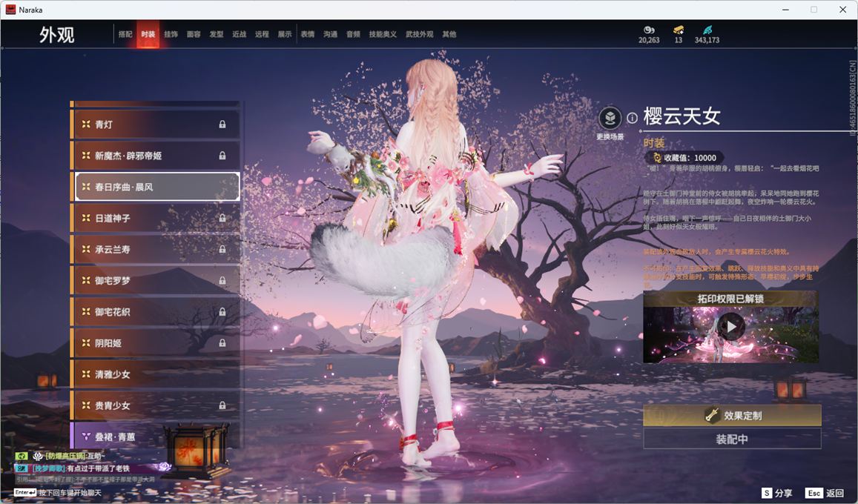858x504 pixels.
Task: Click the purple rarity icon beside 叠裙·青葱
Action: 86,437
